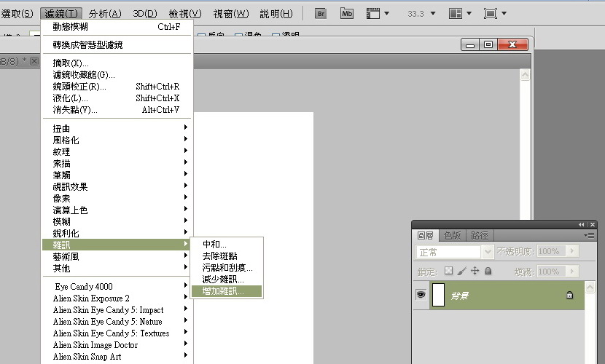605x364 pixels.
Task: Open the 選取(S) menu
Action: 17,14
